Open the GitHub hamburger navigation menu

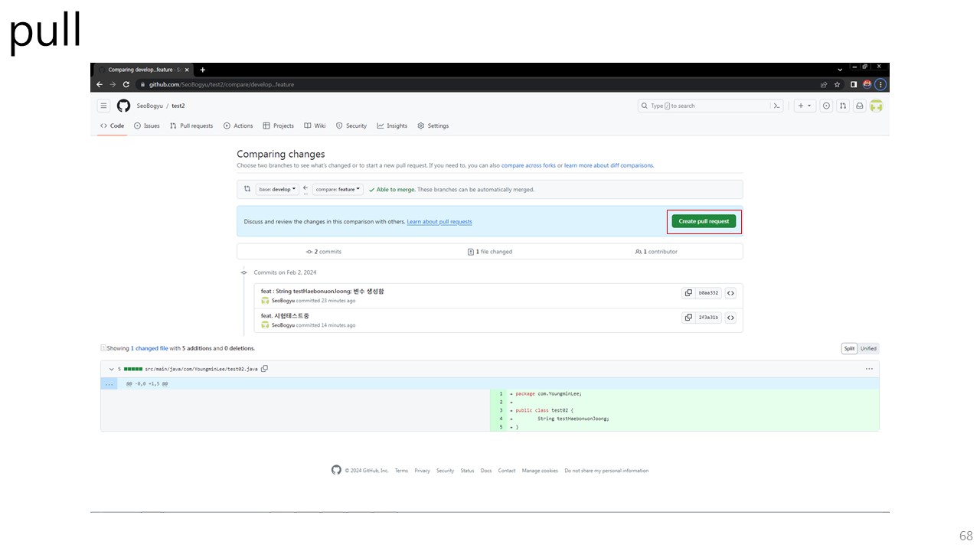[x=103, y=106]
